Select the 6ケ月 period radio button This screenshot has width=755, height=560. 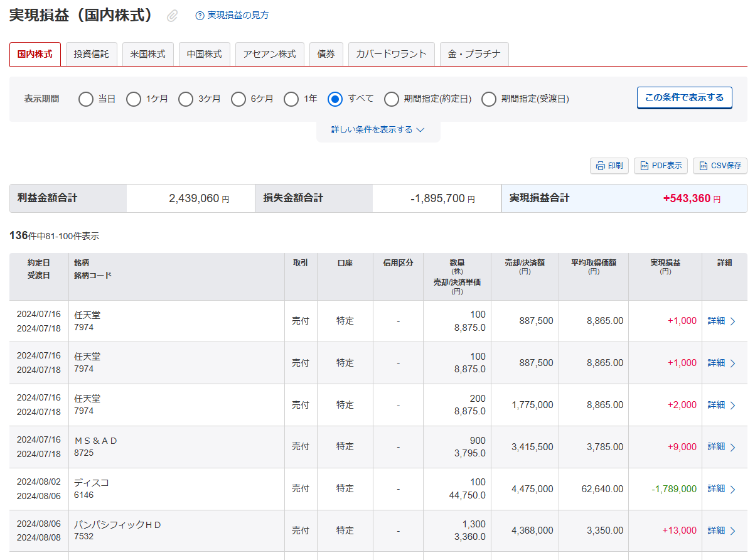[x=238, y=99]
